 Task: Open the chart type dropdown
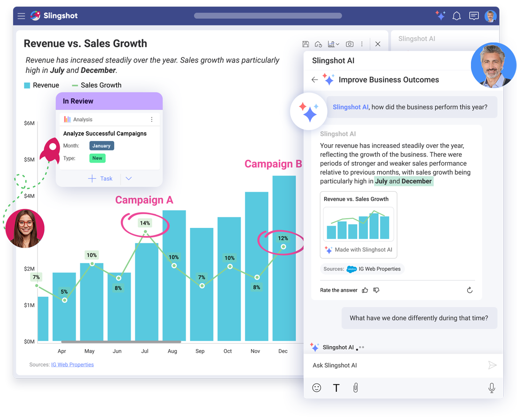(x=335, y=44)
